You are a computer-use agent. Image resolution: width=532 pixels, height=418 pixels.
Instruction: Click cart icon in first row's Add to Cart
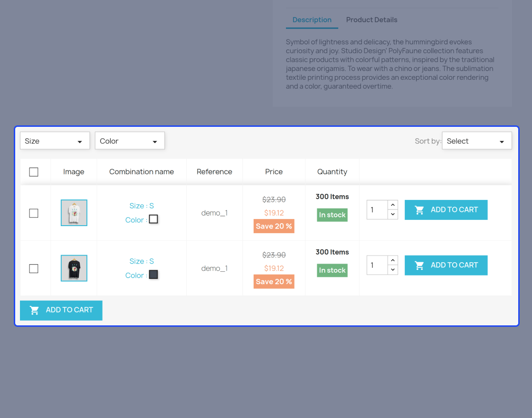(x=419, y=210)
